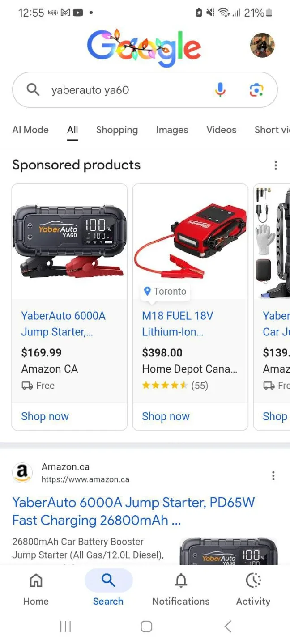
Task: Switch to the Shopping tab
Action: tap(117, 130)
